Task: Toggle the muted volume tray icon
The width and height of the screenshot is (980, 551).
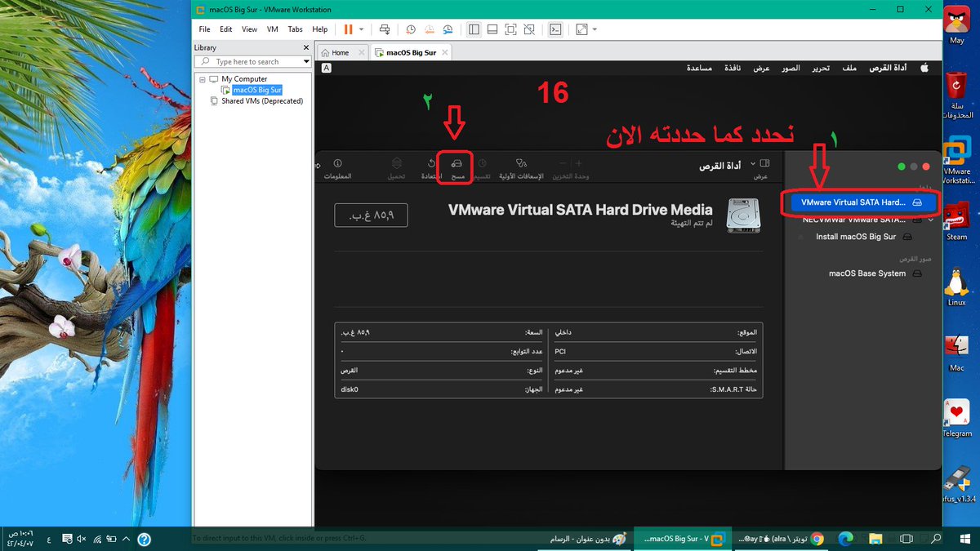Action: click(x=81, y=539)
